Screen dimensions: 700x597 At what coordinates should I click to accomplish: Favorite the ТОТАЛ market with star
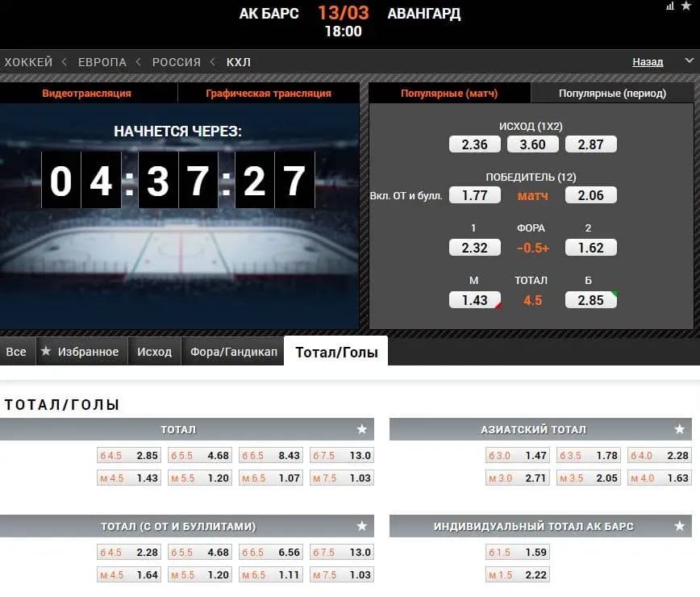(x=361, y=429)
